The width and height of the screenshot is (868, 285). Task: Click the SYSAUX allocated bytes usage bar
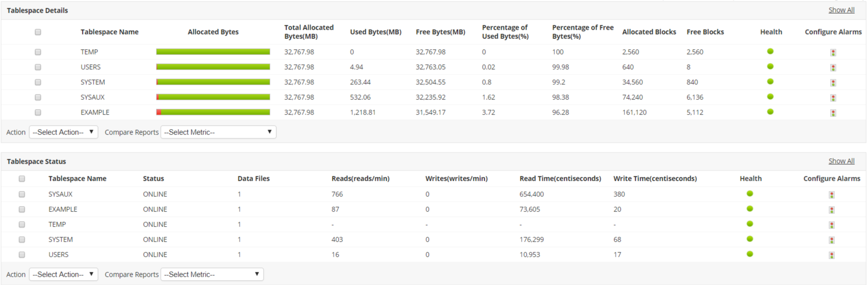click(213, 97)
